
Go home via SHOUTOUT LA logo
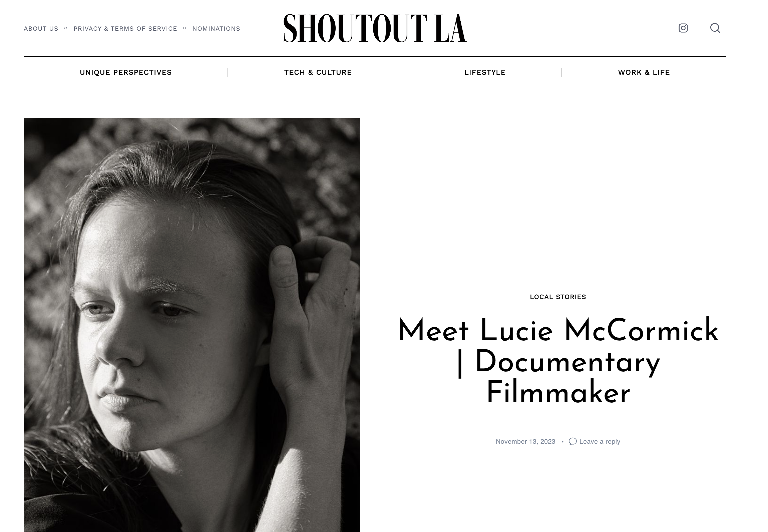pos(375,28)
